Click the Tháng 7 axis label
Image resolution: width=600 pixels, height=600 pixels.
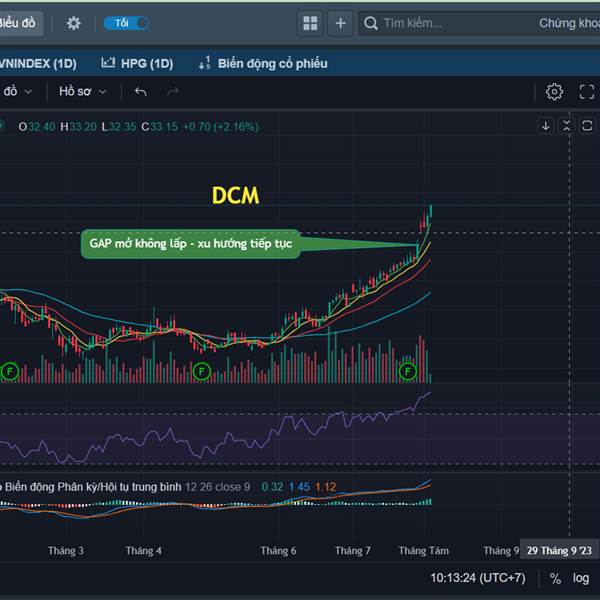pyautogui.click(x=353, y=551)
